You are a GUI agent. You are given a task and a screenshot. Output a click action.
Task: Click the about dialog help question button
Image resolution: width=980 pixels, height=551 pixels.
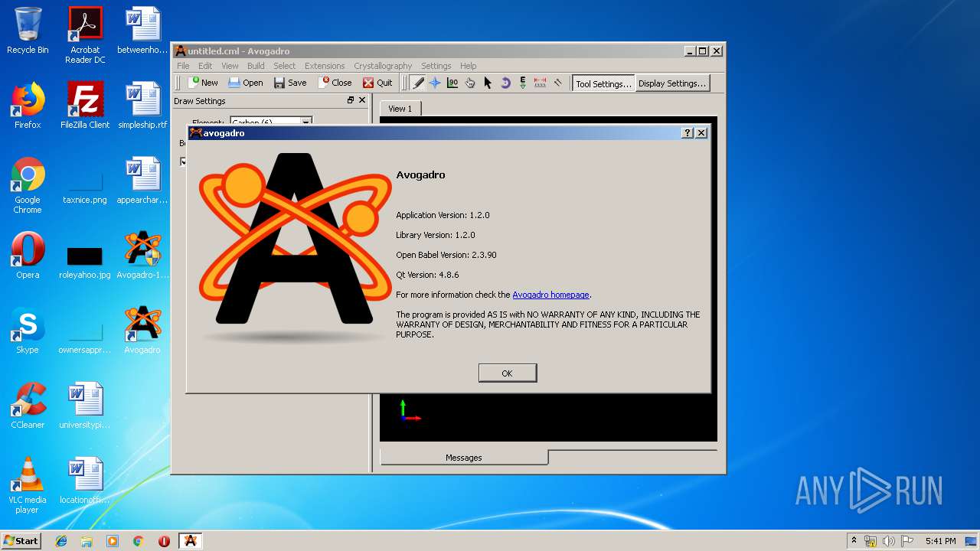tap(688, 132)
